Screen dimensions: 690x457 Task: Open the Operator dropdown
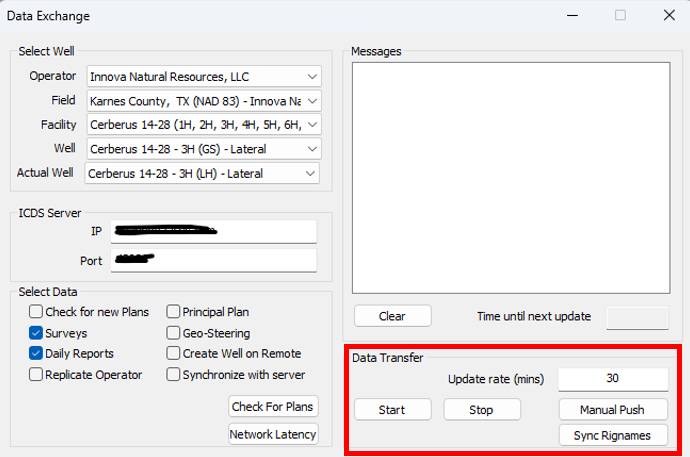[312, 76]
